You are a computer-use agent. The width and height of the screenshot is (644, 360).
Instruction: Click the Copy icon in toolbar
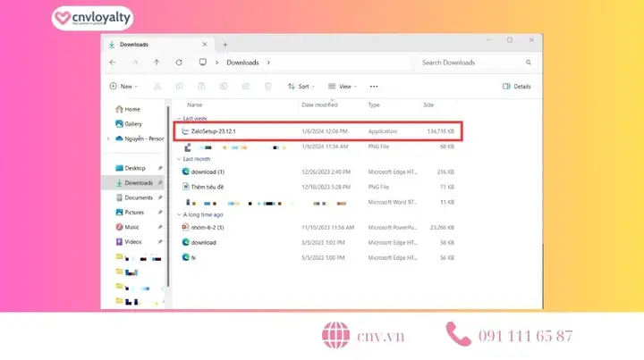click(180, 86)
